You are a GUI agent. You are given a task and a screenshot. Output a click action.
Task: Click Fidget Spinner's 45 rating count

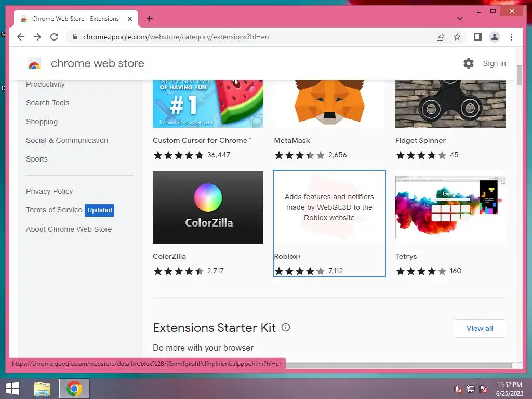click(x=454, y=155)
